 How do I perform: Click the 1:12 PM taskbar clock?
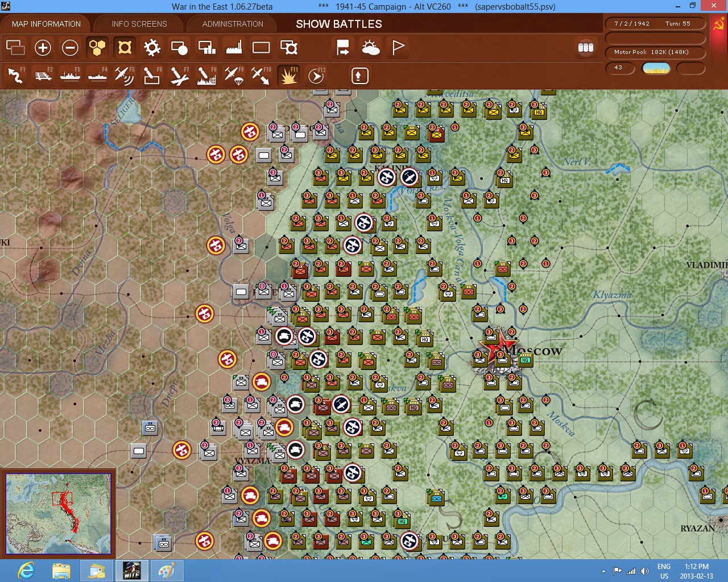tap(697, 567)
